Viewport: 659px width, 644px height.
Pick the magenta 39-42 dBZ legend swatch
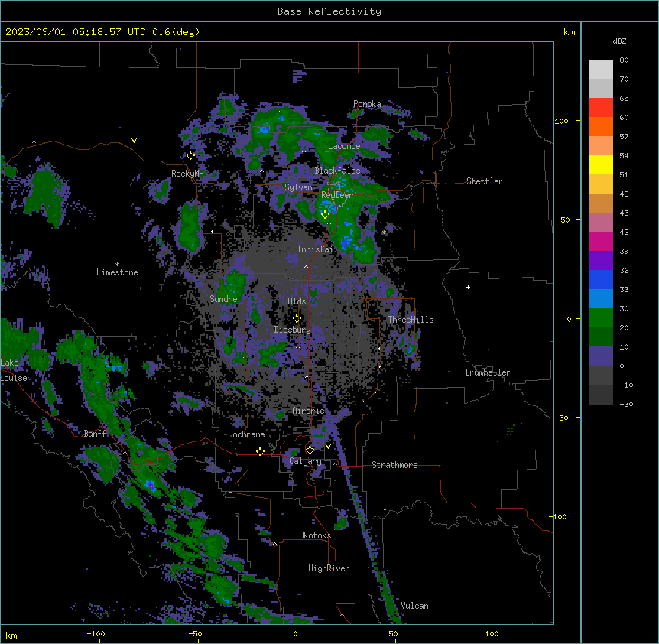tap(601, 241)
